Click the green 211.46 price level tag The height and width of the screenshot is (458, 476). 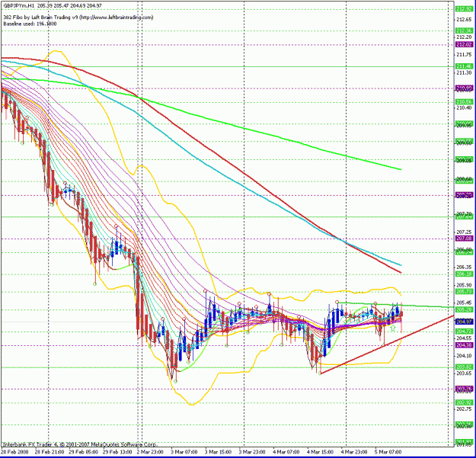click(465, 66)
